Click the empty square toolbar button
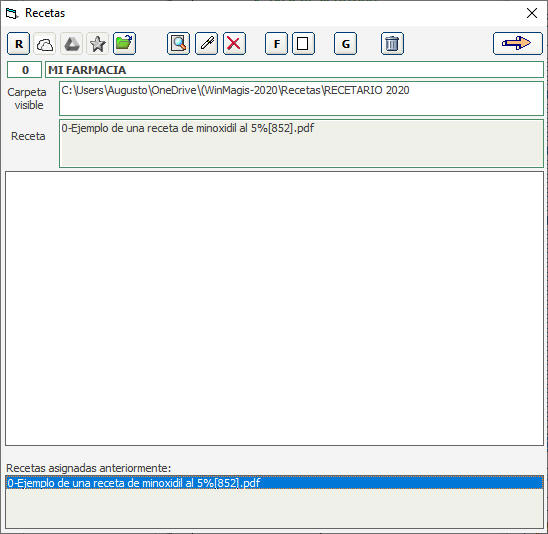Viewport: 548px width, 534px height. (x=303, y=44)
